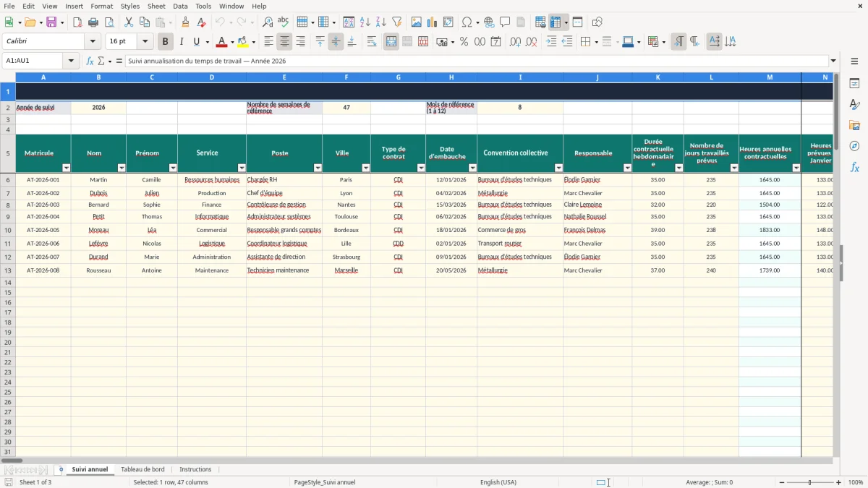Open the Font Size dropdown
Screen dimensions: 868x488
tap(145, 42)
